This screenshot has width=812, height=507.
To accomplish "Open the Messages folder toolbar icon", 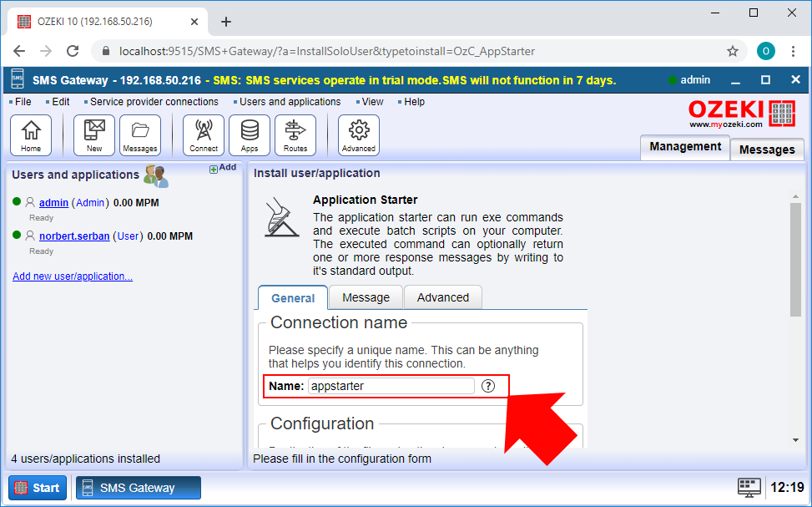I will [x=140, y=135].
